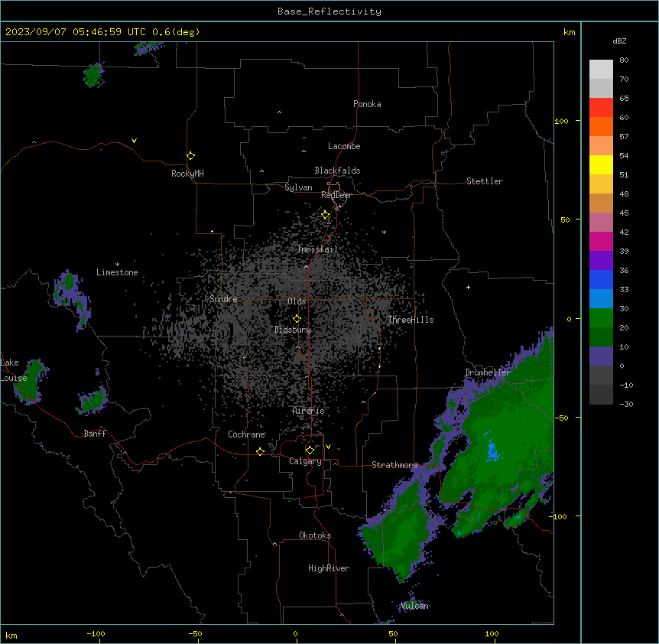Click the Ponoka city label
Viewport: 659px width, 644px height.
point(367,104)
